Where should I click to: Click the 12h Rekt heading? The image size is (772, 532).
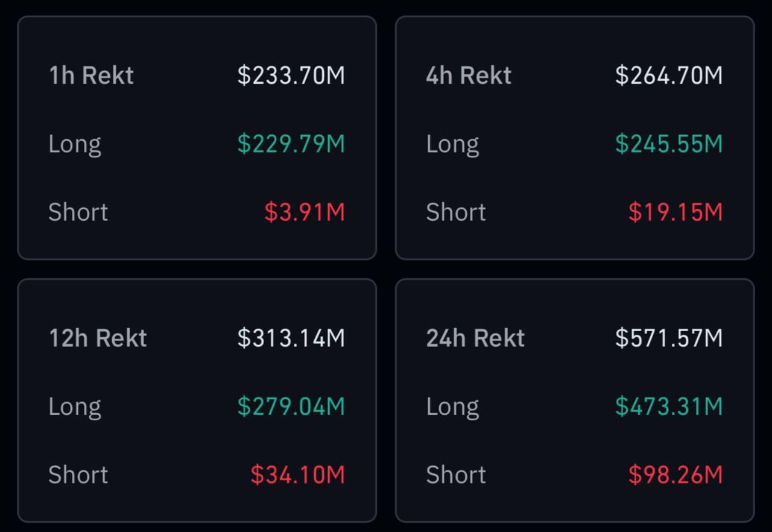click(98, 338)
